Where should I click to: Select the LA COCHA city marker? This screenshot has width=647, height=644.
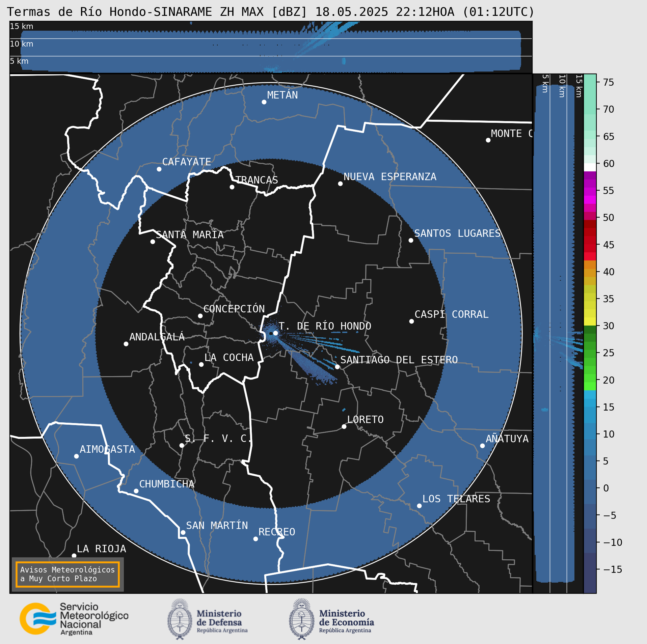(201, 364)
